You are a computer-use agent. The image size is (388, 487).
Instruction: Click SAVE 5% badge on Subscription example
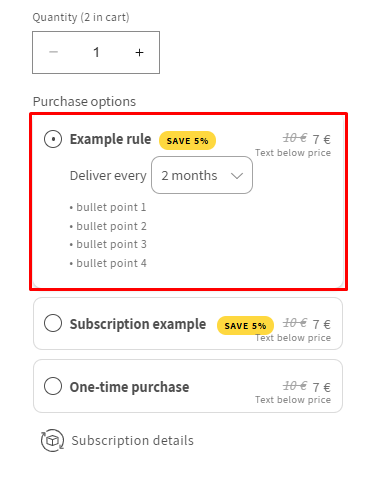click(x=245, y=326)
